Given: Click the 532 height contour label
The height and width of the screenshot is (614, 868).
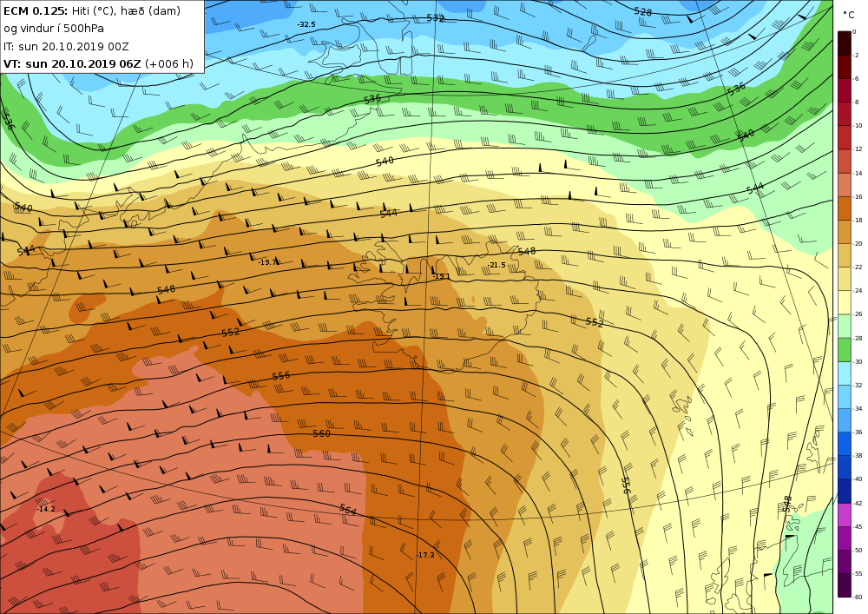Looking at the screenshot, I should [x=436, y=17].
